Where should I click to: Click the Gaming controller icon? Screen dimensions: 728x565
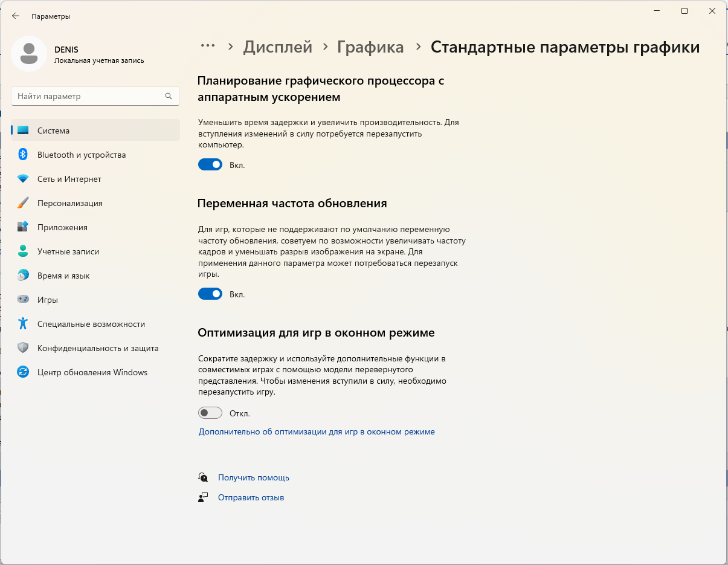click(x=23, y=300)
